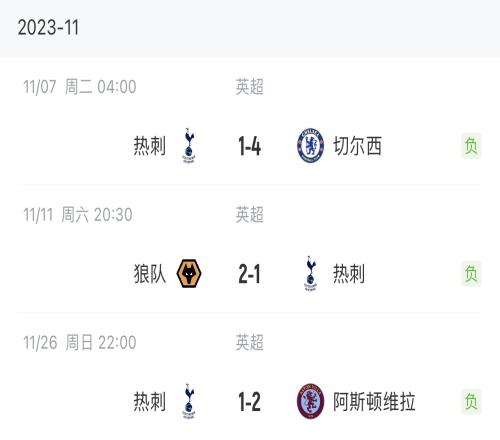Open the 1-4 score of Tottenham vs Chelsea

(249, 146)
